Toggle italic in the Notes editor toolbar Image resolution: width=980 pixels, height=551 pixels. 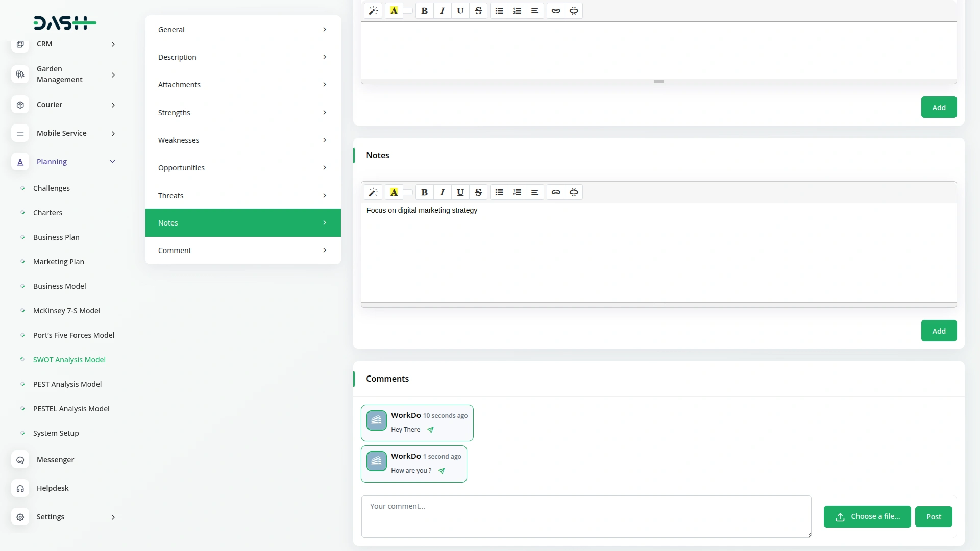tap(442, 192)
